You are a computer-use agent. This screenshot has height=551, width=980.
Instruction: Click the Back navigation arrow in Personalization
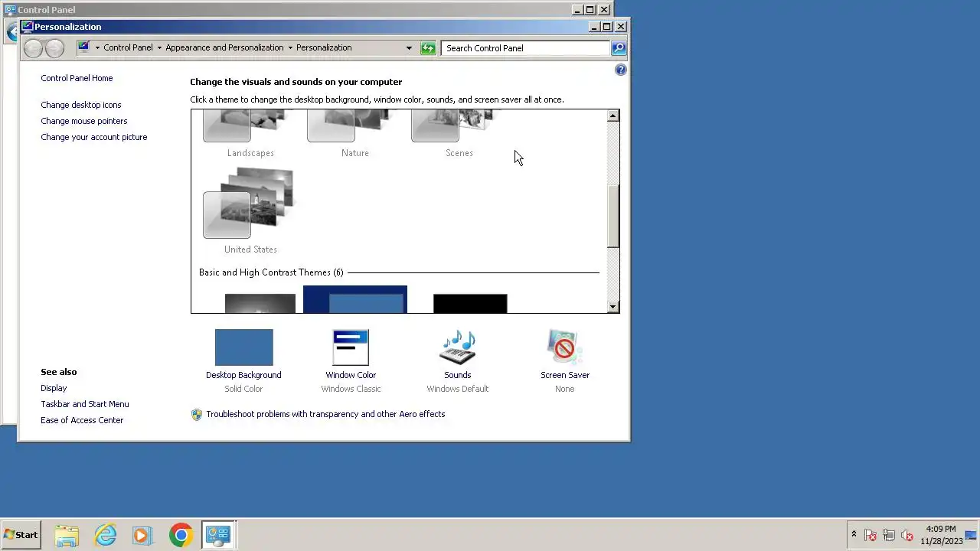pyautogui.click(x=33, y=48)
